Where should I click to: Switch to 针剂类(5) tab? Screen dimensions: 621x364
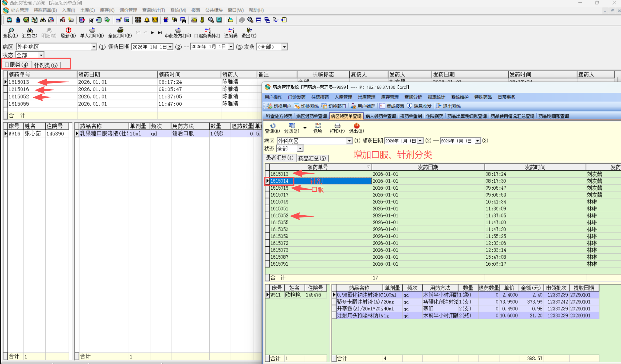point(46,65)
